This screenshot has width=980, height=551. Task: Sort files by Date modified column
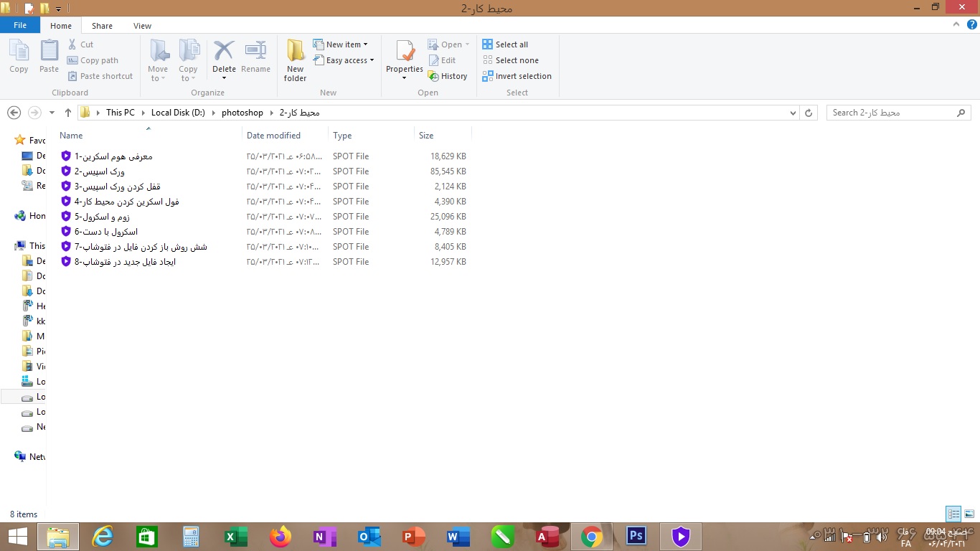273,135
